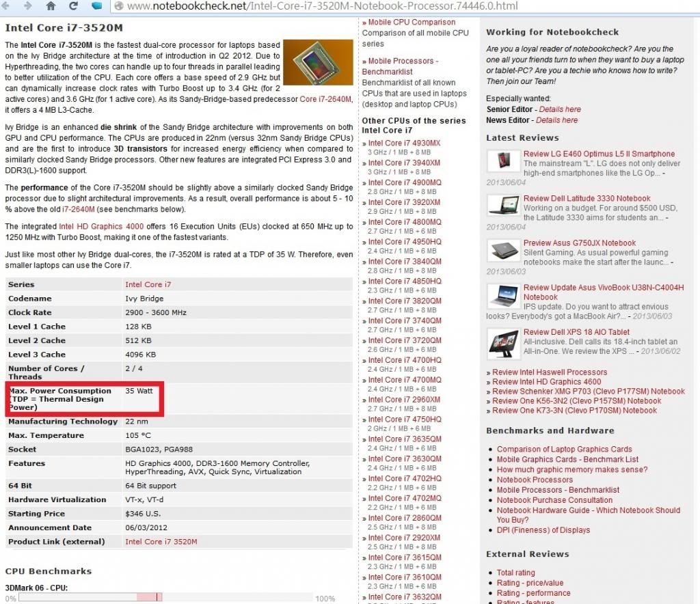Screen dimensions: 700x604
Task: Select Intel Core i7 3820QM from the series list
Action: point(405,301)
